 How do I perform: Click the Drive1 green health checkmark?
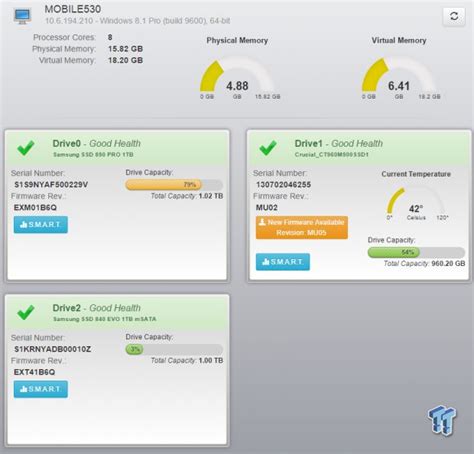(268, 148)
